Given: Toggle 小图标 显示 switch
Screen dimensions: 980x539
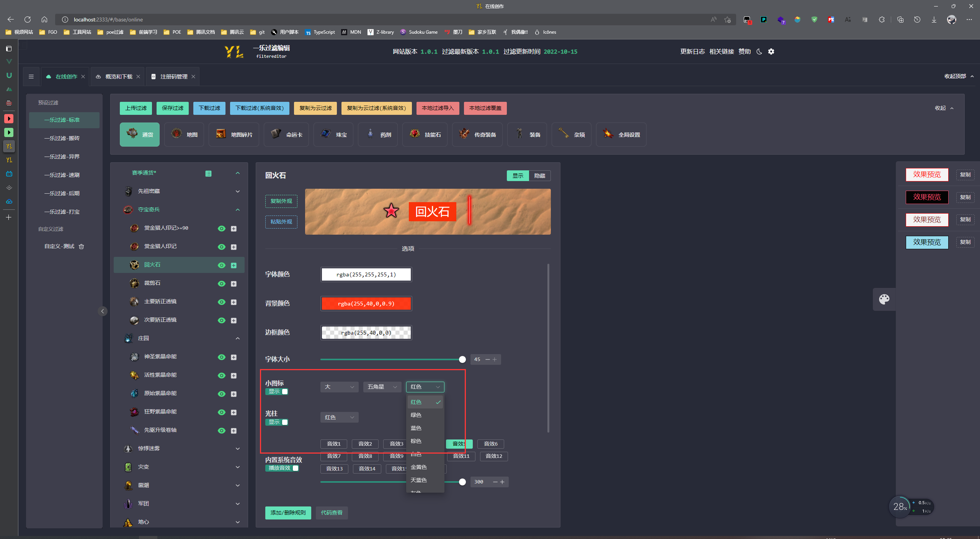Looking at the screenshot, I should 277,392.
